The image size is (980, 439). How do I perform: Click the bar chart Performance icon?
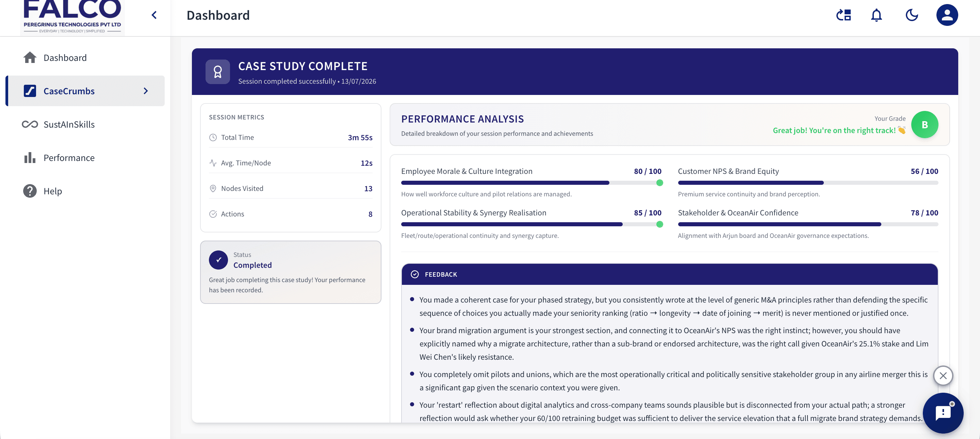30,158
